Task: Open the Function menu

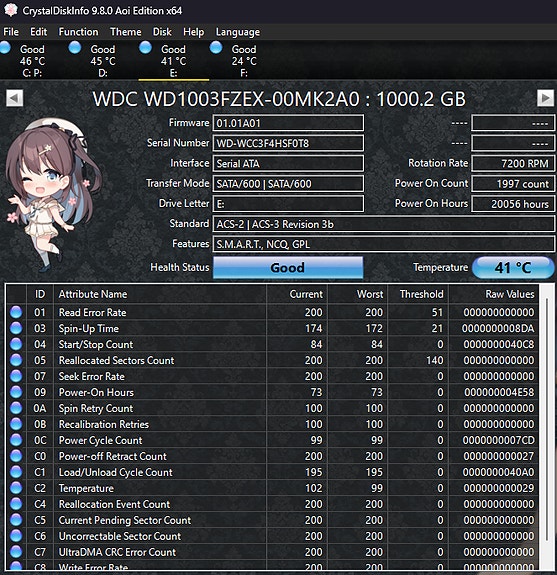Action: pos(78,32)
